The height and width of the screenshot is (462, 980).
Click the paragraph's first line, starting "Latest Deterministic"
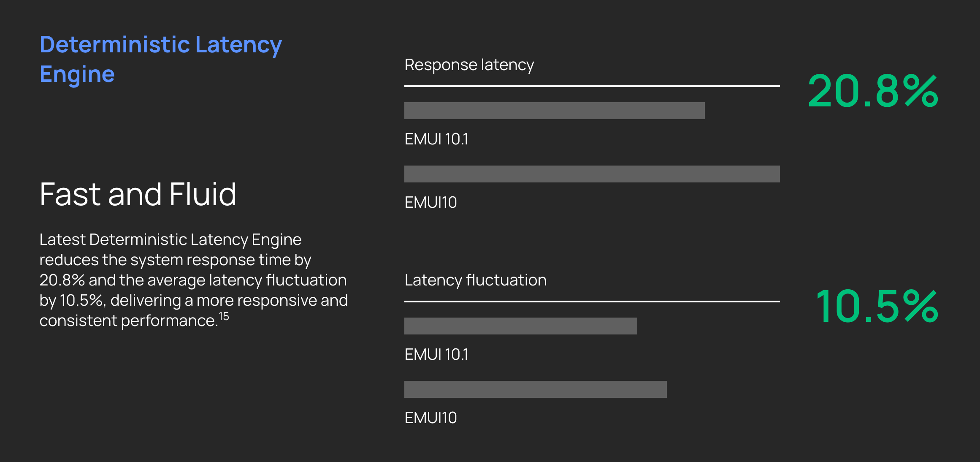point(171,239)
